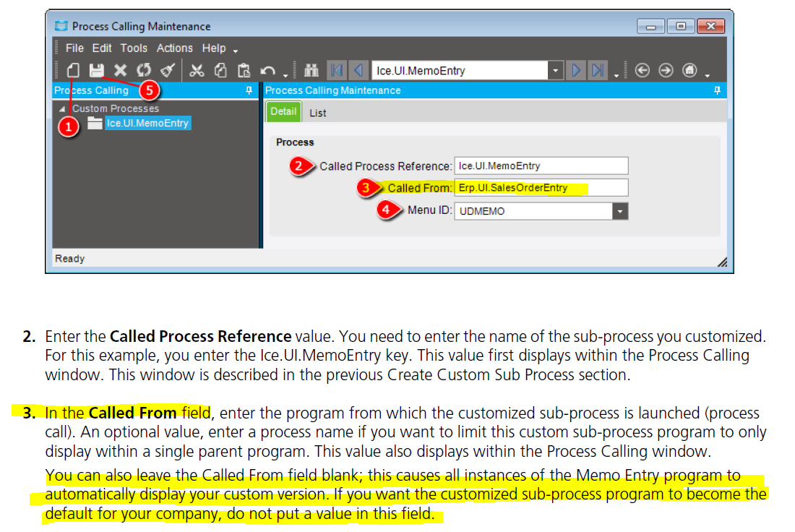Click the Delete X icon in the toolbar
The height and width of the screenshot is (532, 795).
120,70
